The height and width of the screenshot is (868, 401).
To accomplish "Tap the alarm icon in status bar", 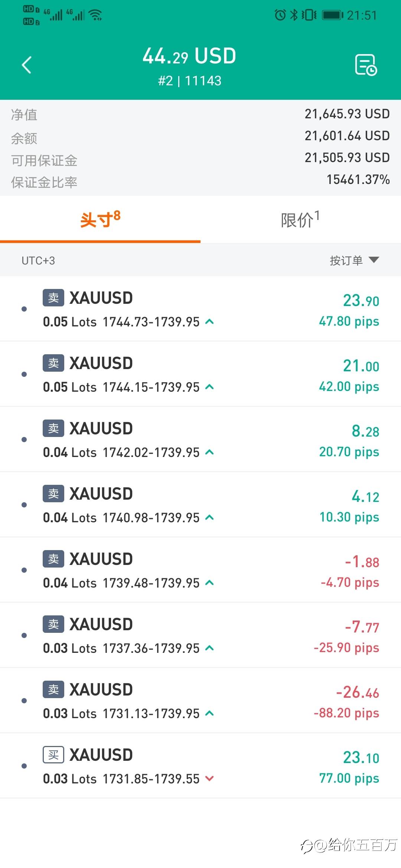I will (280, 15).
